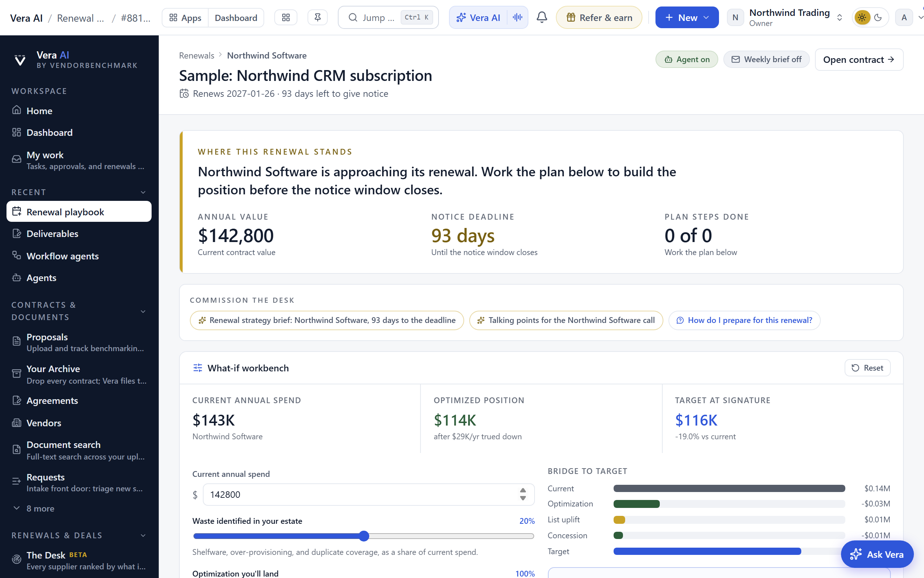
Task: Open Dashboard in the sidebar
Action: click(x=79, y=133)
